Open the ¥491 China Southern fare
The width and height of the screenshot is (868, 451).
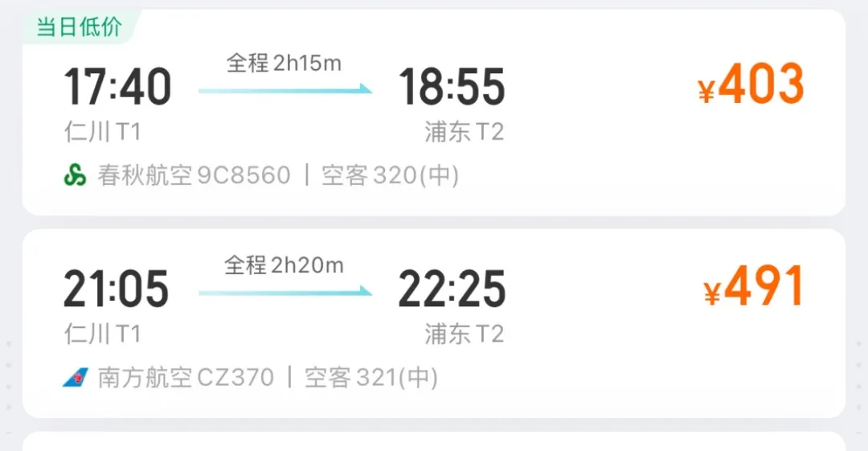click(753, 286)
